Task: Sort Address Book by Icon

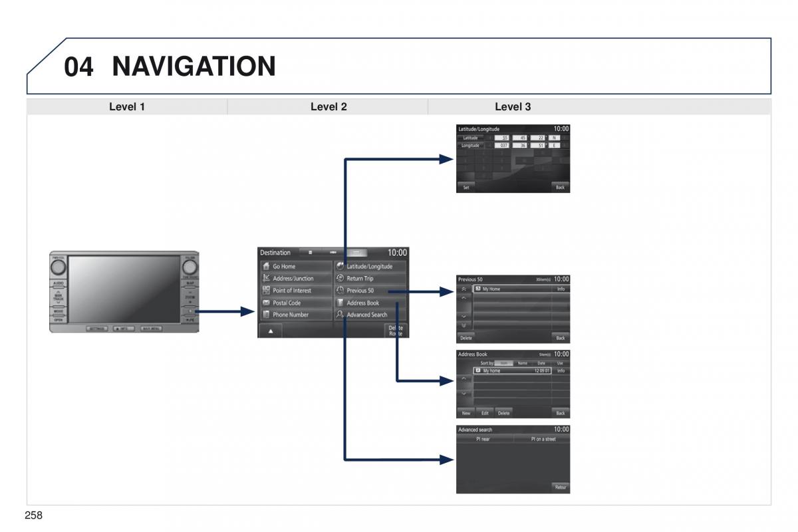Action: tap(504, 363)
